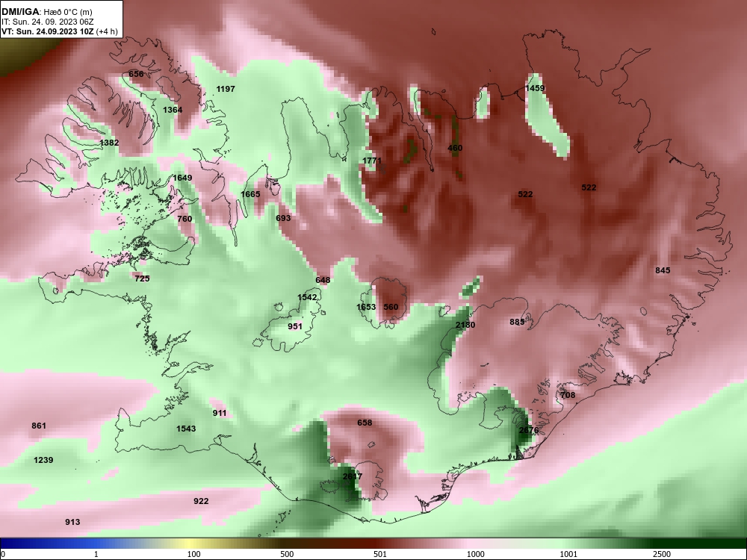Image resolution: width=747 pixels, height=560 pixels.
Task: Click the 1197 height value
Action: click(x=226, y=89)
